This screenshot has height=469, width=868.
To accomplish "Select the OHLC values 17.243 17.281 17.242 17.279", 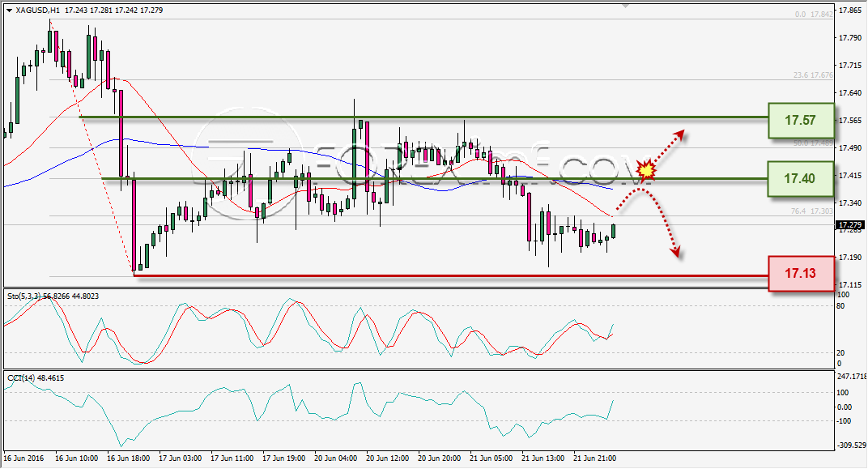I will [114, 10].
